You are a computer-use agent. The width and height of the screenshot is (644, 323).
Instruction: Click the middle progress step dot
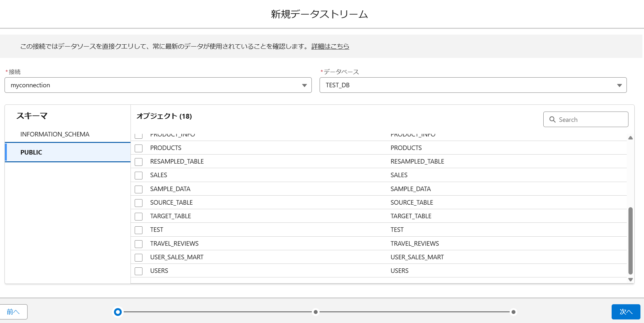point(316,312)
